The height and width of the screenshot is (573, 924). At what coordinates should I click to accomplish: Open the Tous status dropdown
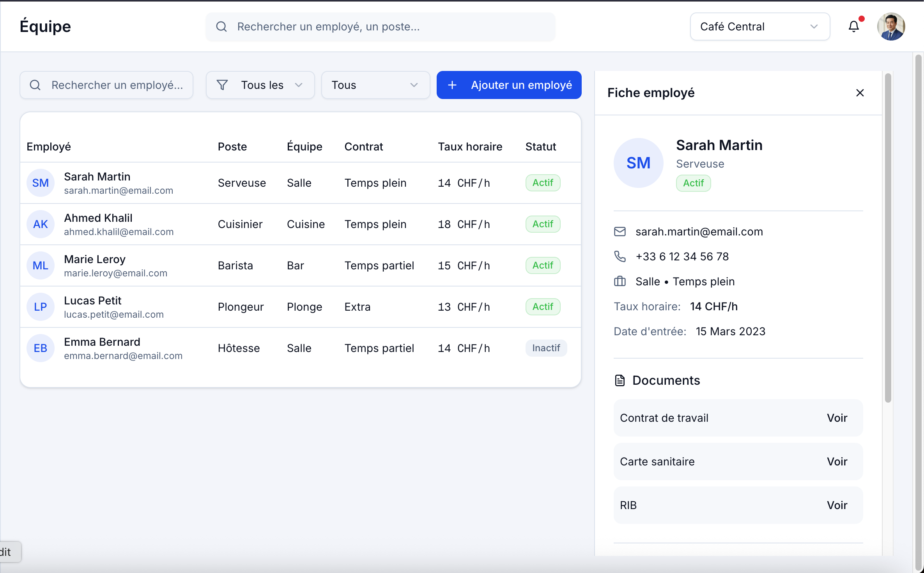coord(375,85)
